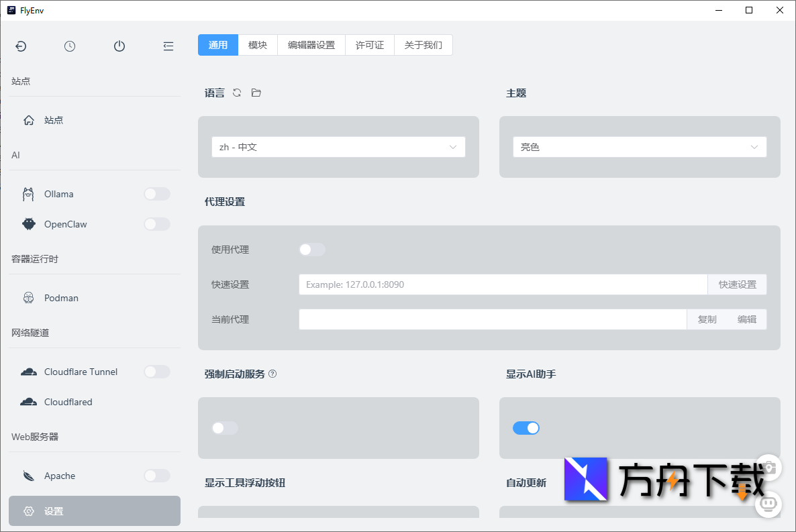This screenshot has height=532, width=796.
Task: Click the help icon beside 强制启动服务
Action: point(272,374)
